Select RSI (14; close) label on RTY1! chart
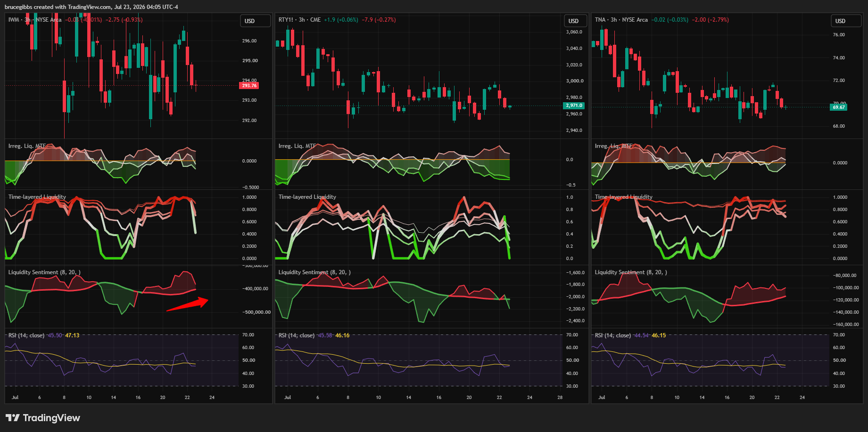Viewport: 868px width, 432px height. (x=297, y=335)
